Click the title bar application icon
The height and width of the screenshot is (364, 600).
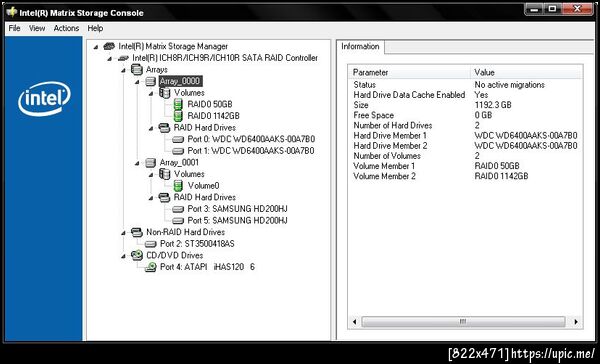[x=12, y=12]
